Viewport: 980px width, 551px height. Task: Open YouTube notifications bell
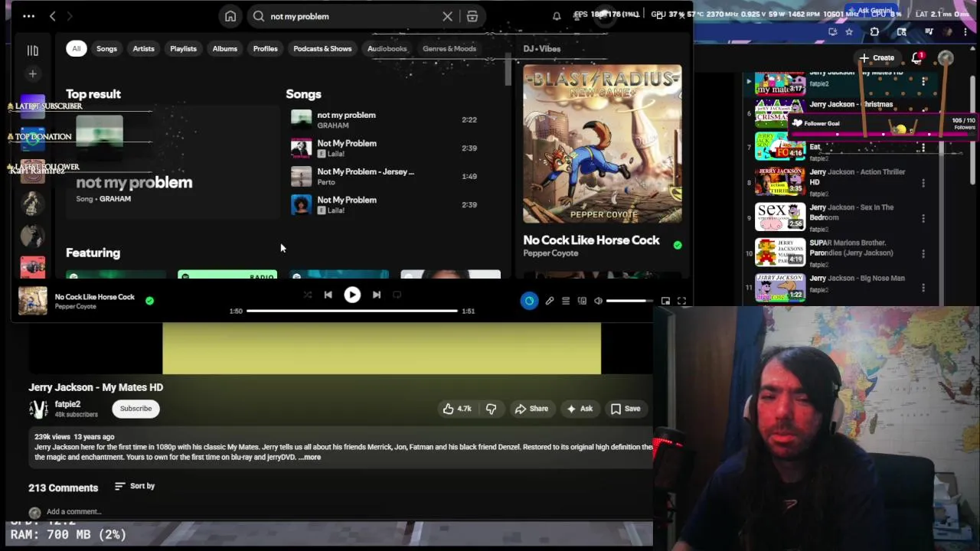point(917,58)
